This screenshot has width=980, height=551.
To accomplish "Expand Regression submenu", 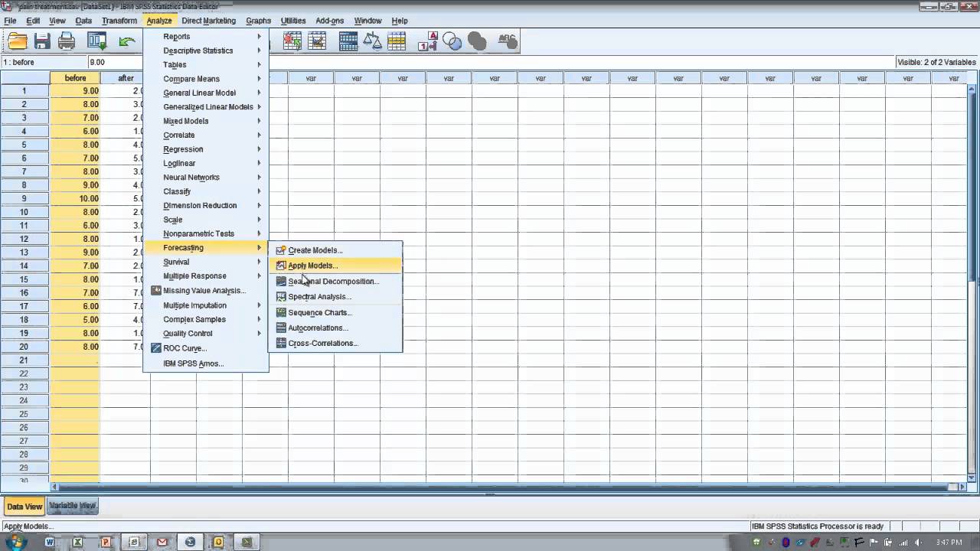I will point(205,149).
